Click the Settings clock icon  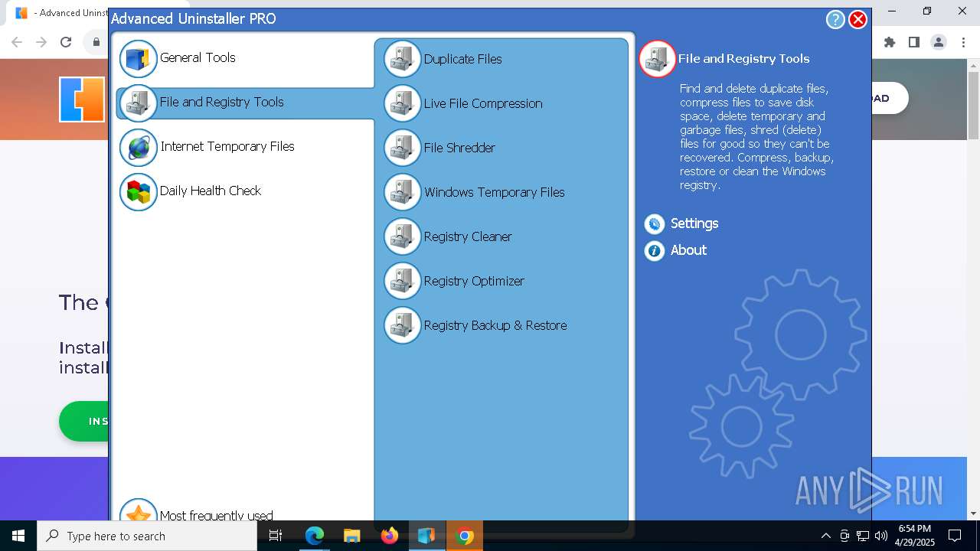655,223
